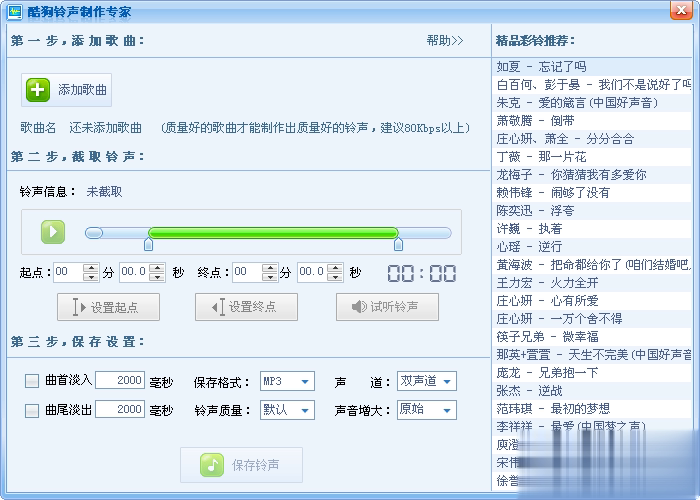The image size is (700, 500).
Task: Decrease 起点 seconds with the down arrow
Action: tap(157, 277)
